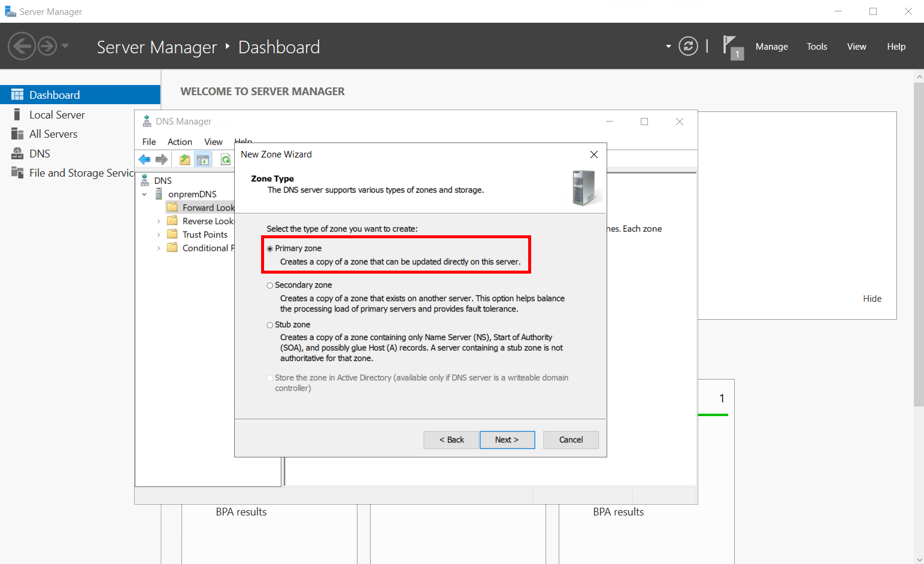Open File and Storage Services in sidebar
Image resolution: width=924 pixels, height=564 pixels.
point(81,173)
